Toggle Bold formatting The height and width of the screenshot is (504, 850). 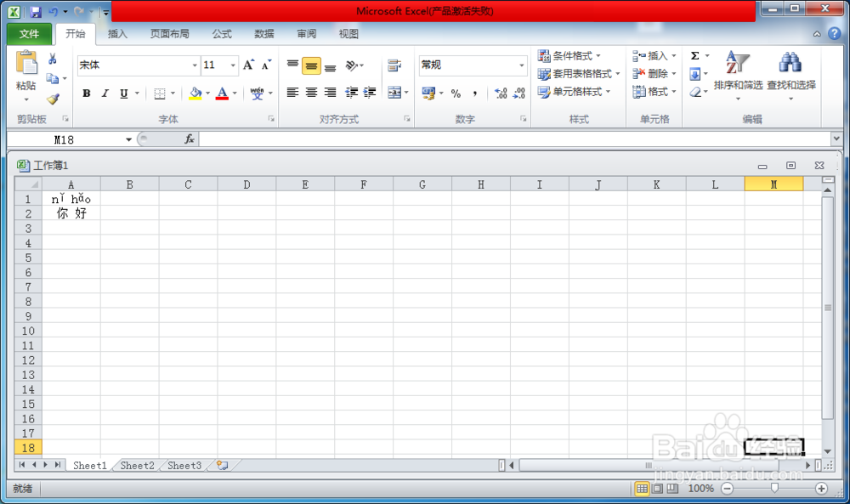[86, 93]
